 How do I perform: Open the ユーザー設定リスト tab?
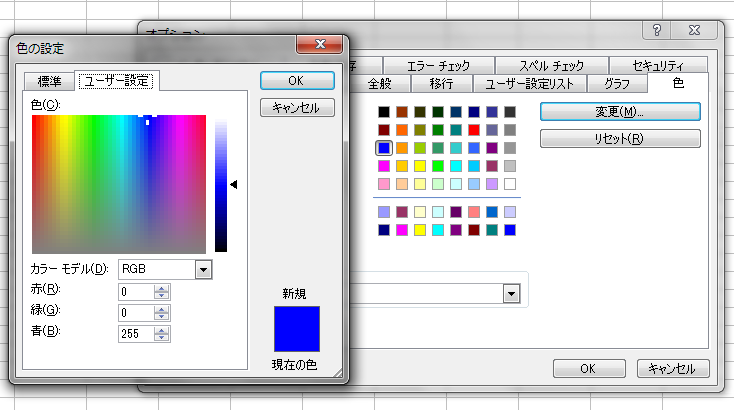[532, 84]
